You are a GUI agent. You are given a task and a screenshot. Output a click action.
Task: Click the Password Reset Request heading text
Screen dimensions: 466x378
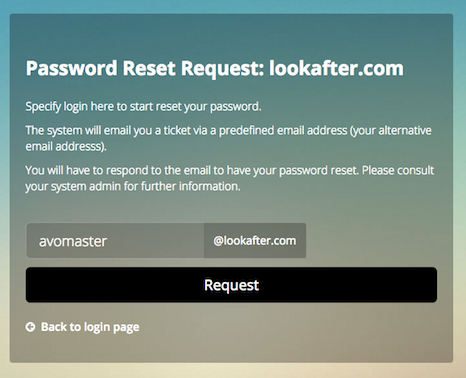click(x=145, y=68)
